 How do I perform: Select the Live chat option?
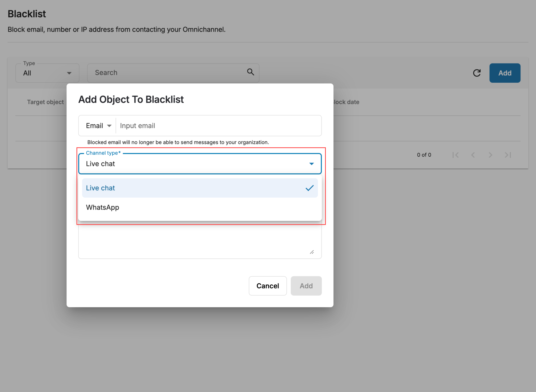pos(200,188)
